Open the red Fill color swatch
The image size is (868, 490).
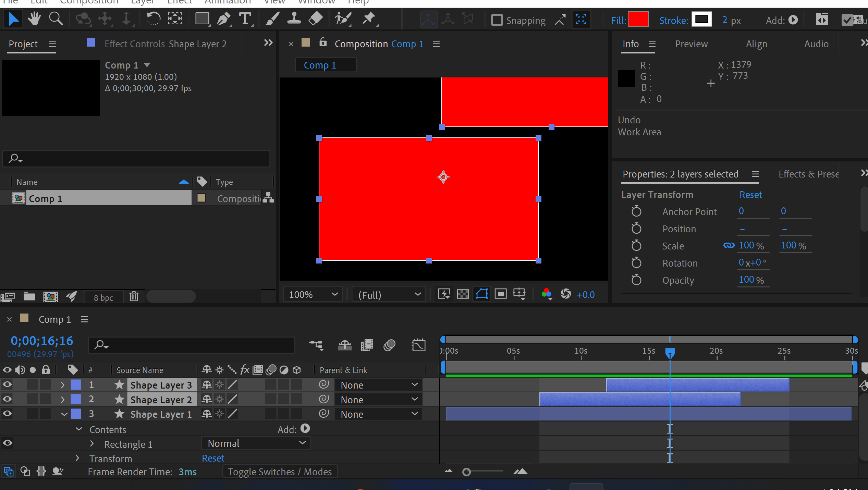click(x=638, y=20)
